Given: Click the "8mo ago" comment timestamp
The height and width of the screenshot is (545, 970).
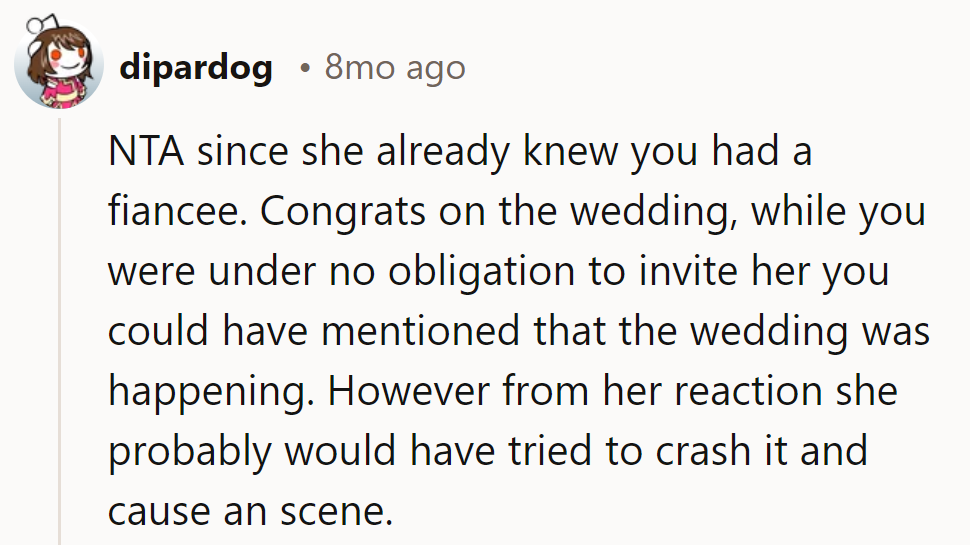Looking at the screenshot, I should click(x=395, y=68).
